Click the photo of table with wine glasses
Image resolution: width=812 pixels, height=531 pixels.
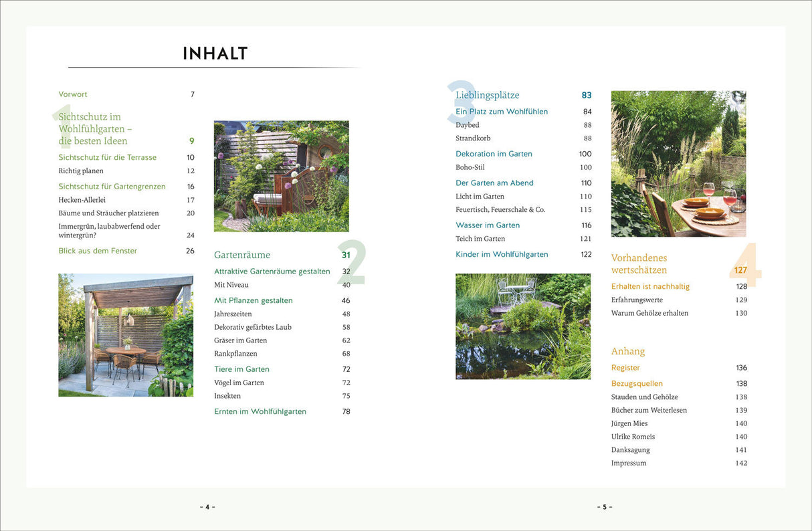[678, 164]
